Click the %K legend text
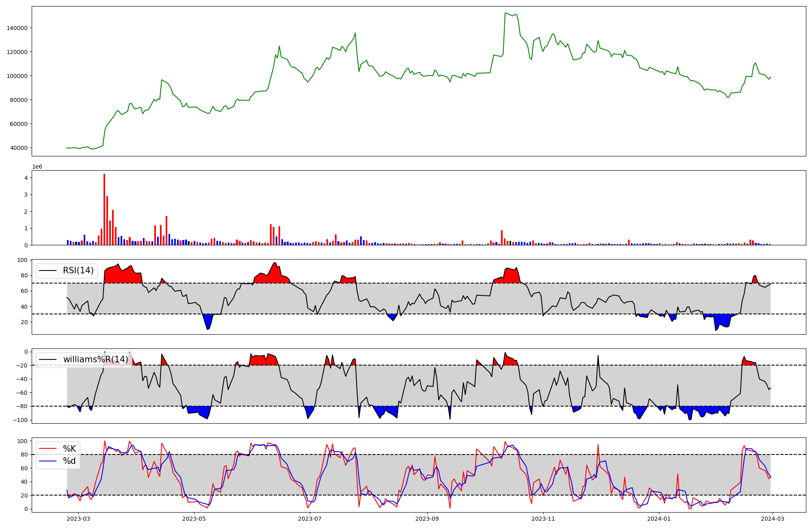Viewport: 812px width, 528px height. tap(69, 448)
